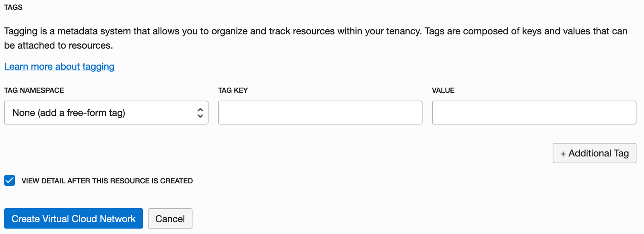Image resolution: width=644 pixels, height=234 pixels.
Task: Click the VALUE field label
Action: click(x=443, y=90)
